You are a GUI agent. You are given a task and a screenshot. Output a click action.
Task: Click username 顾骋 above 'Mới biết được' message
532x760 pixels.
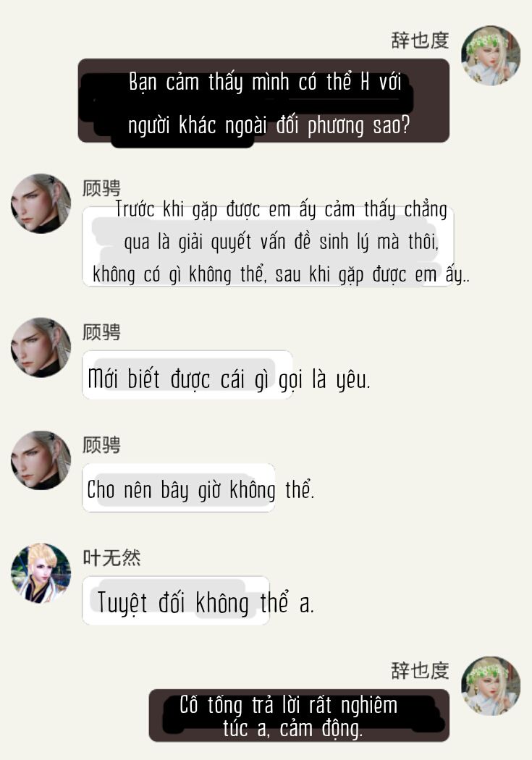click(x=101, y=332)
